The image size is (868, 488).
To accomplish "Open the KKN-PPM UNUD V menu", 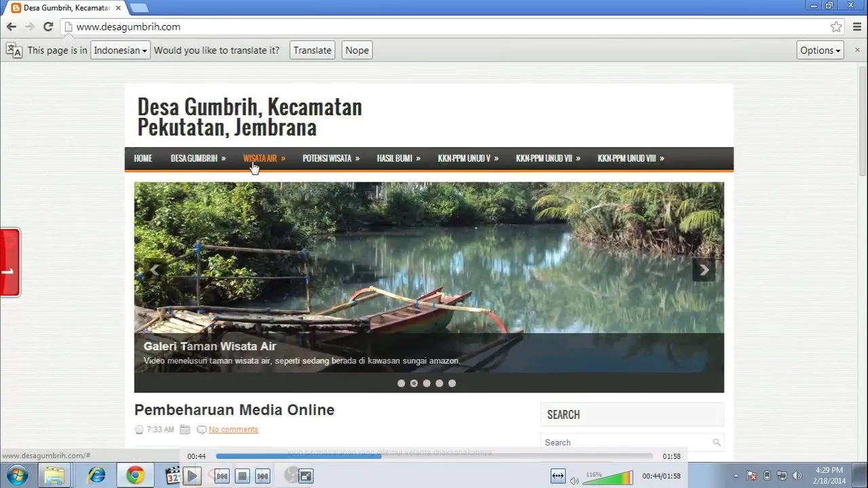I will click(468, 159).
